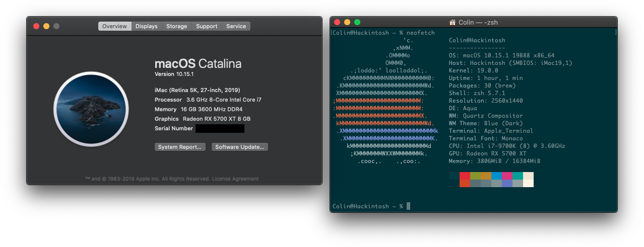Click the 'Serial Number' label
The width and height of the screenshot is (644, 247).
coord(174,128)
